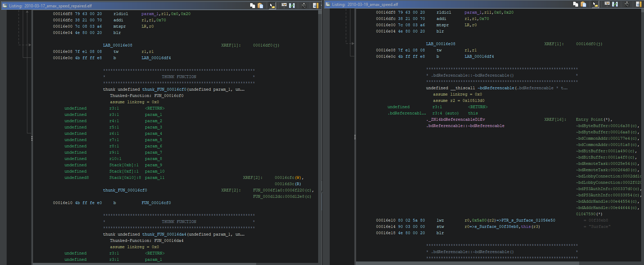
Task: Click assume r2 = 0x10513d0 line
Action: pos(459,101)
